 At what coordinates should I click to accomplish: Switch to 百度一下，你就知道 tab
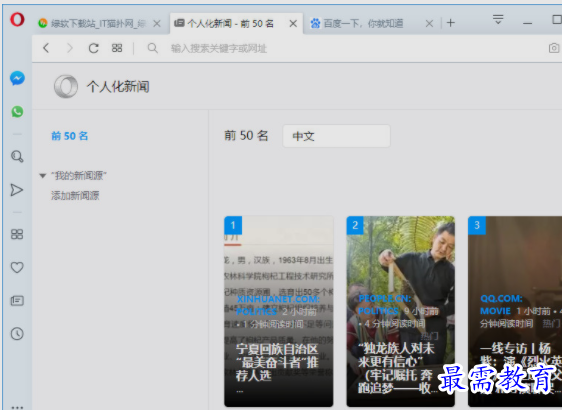click(x=371, y=24)
